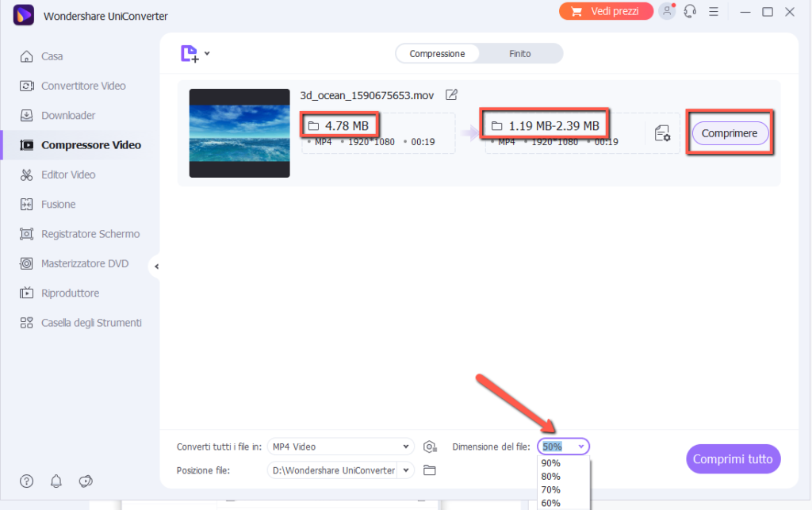Click the Downloader tray icon
812x510 pixels.
tap(26, 116)
